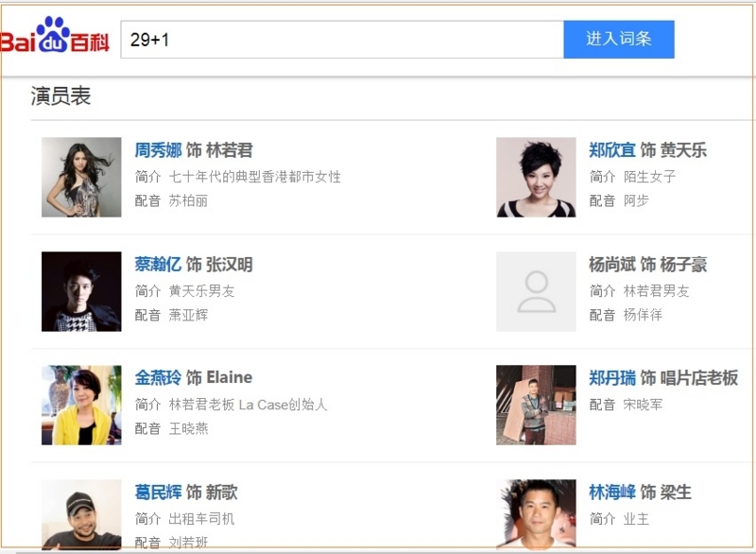Click the text 林若君男友

(x=656, y=291)
